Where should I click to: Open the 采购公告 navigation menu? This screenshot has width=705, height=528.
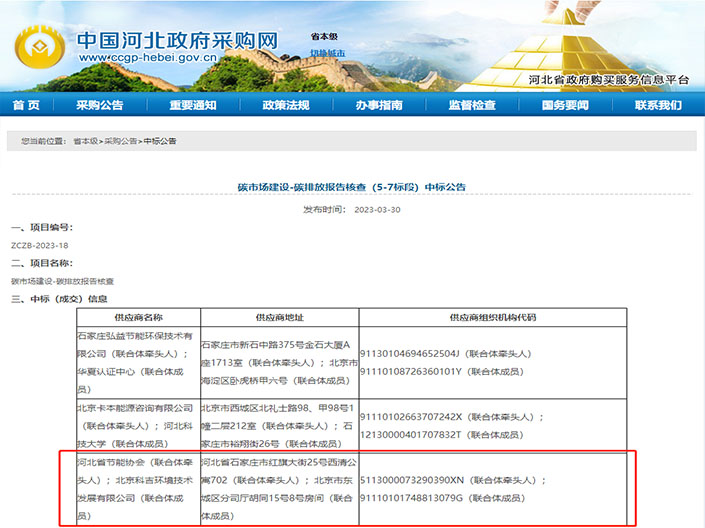click(x=100, y=106)
